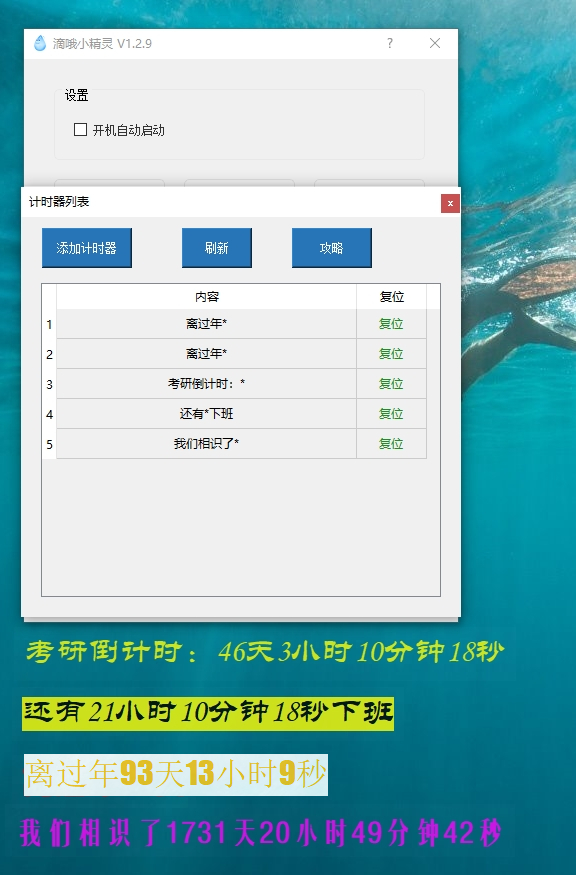Reset the 考研倒计时 timer via 复位

pos(391,384)
